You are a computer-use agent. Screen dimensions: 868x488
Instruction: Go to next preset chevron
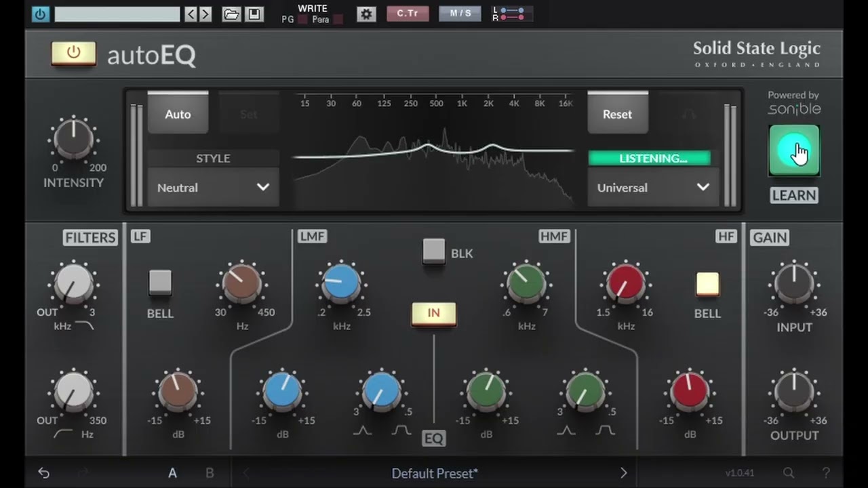tap(623, 473)
